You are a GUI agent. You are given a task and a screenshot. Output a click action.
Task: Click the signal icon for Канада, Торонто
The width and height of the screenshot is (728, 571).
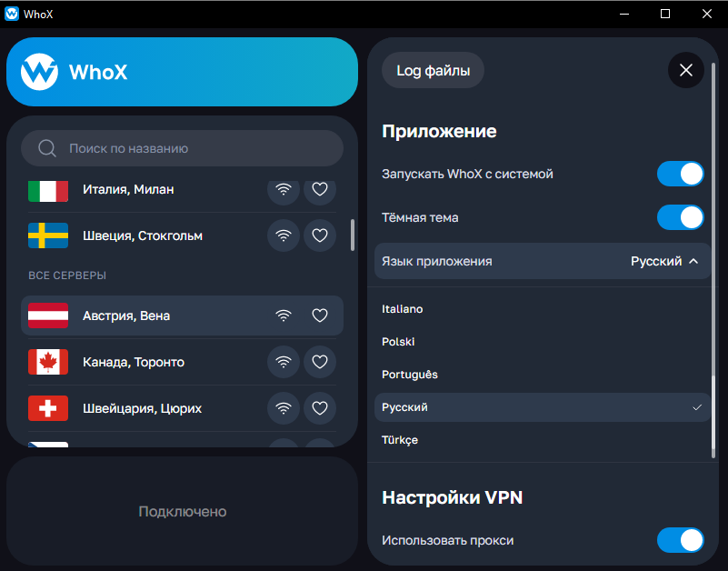point(284,362)
